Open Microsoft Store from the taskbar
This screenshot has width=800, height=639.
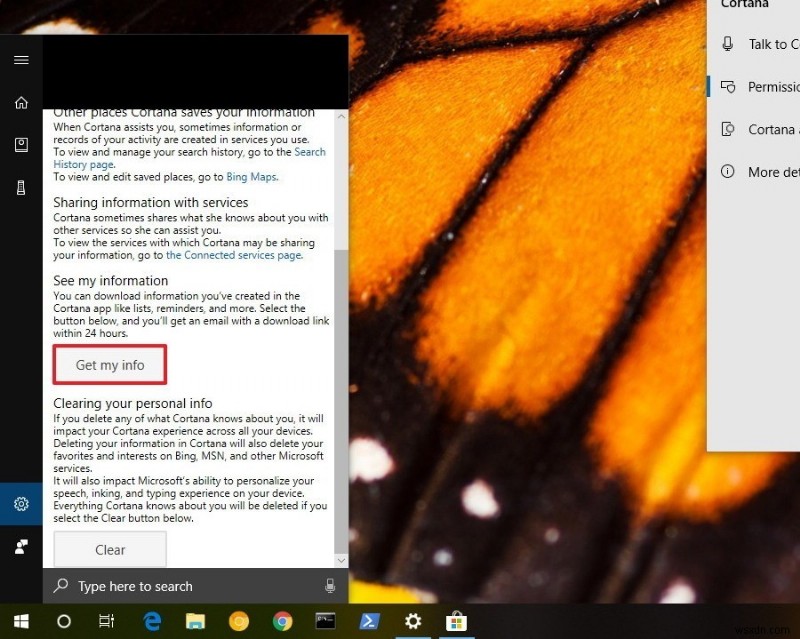(x=456, y=621)
